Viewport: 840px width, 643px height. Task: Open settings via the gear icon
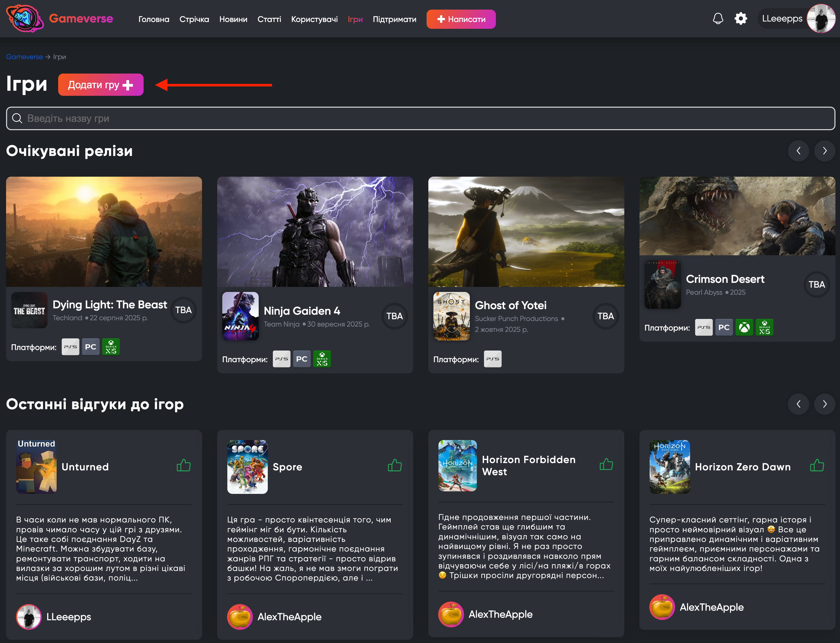coord(741,18)
